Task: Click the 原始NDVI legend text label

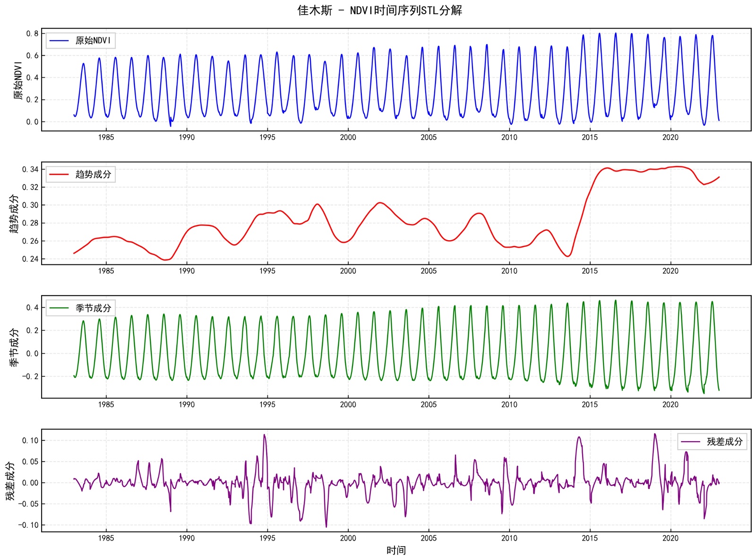Action: click(x=93, y=41)
